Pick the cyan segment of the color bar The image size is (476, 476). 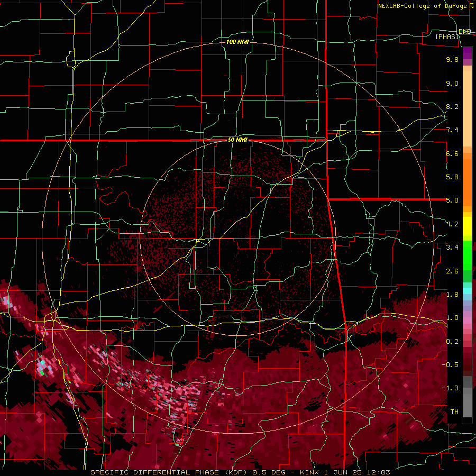point(467,291)
